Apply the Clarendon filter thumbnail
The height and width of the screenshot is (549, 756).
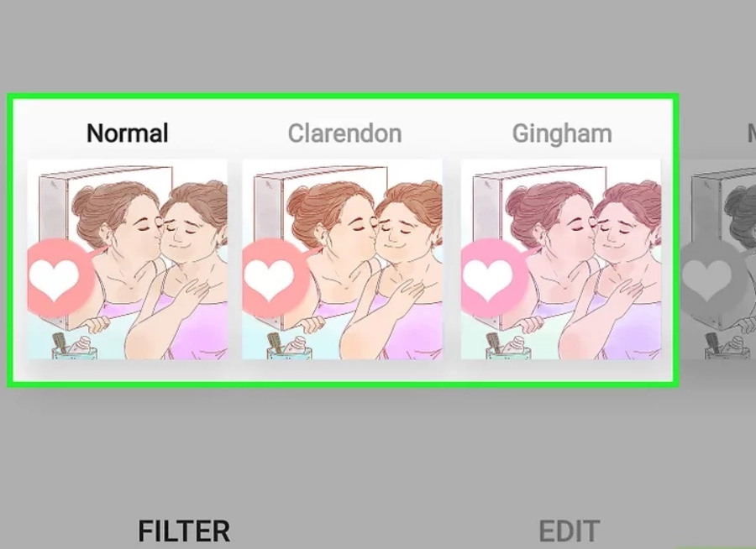342,259
